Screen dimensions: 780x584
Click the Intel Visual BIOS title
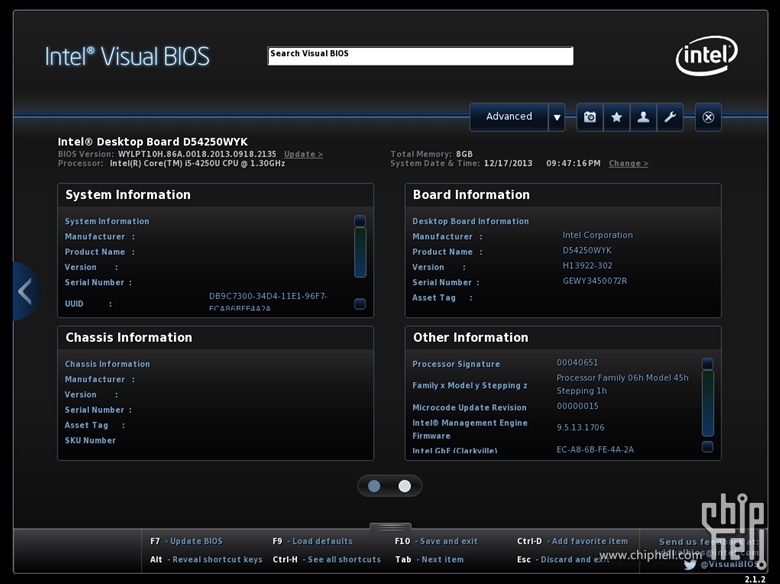coord(127,56)
